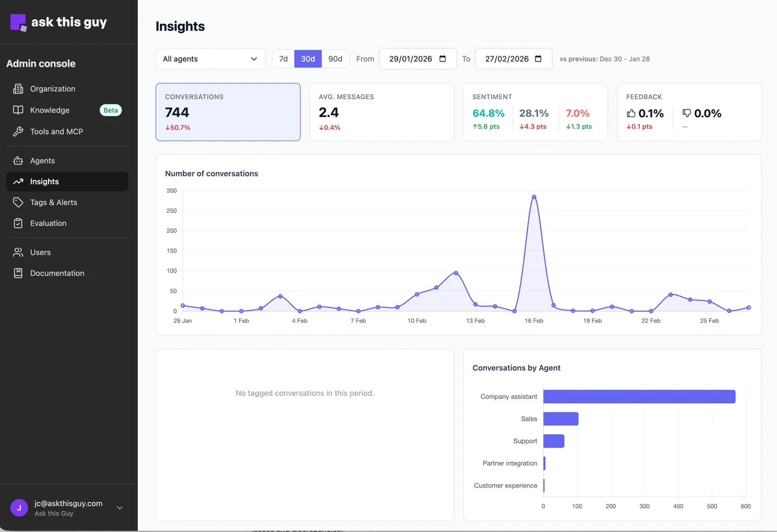
Task: Select the 7d time range
Action: pos(283,59)
